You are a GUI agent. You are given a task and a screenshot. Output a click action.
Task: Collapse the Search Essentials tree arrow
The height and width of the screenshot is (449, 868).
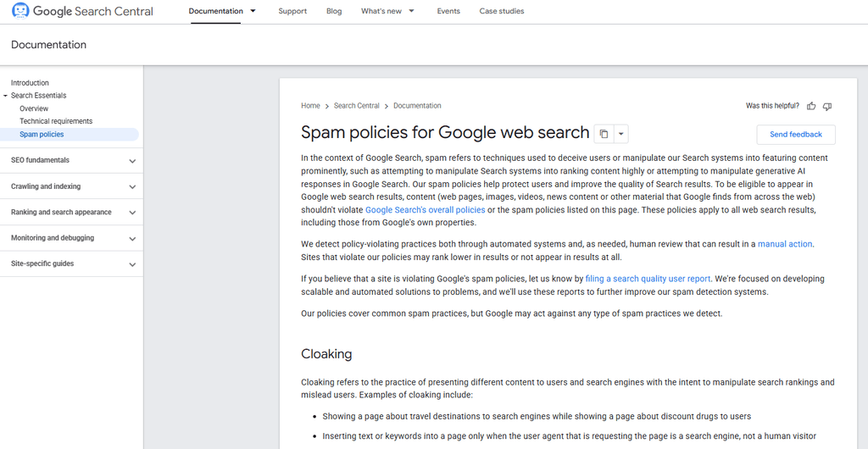click(x=5, y=96)
